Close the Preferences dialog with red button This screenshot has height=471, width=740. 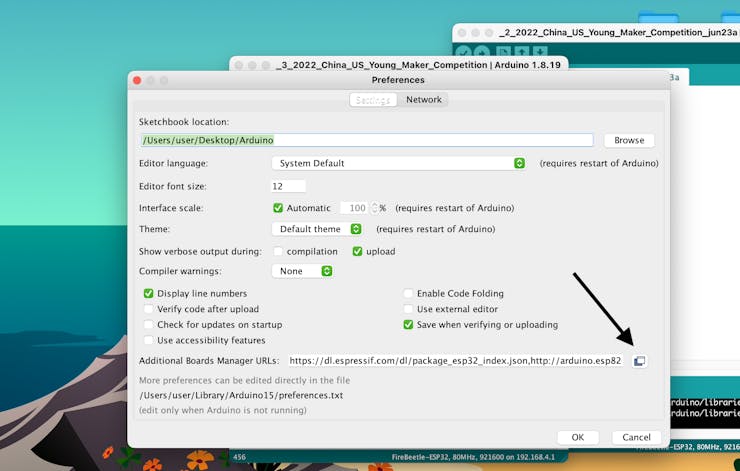click(x=137, y=81)
